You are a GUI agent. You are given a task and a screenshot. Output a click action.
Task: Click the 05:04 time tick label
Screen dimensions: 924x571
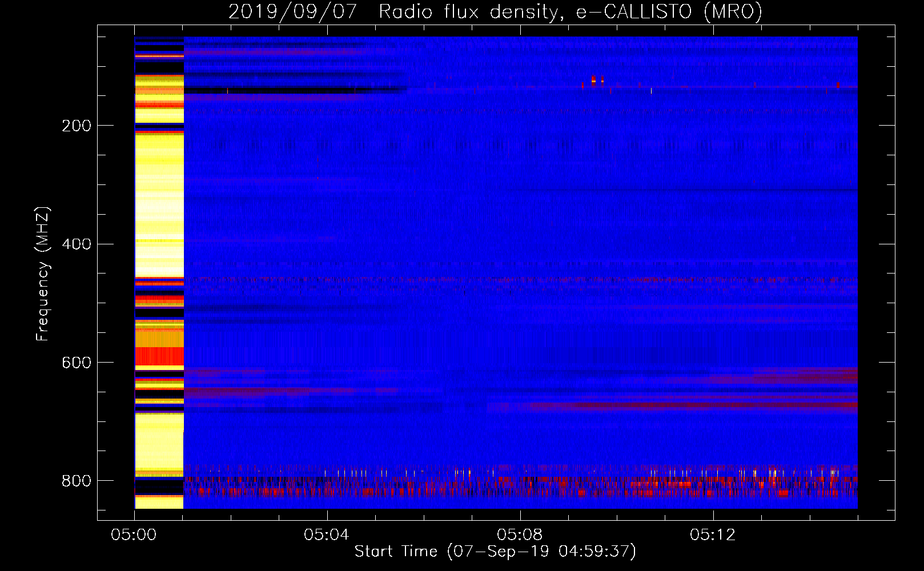click(327, 535)
